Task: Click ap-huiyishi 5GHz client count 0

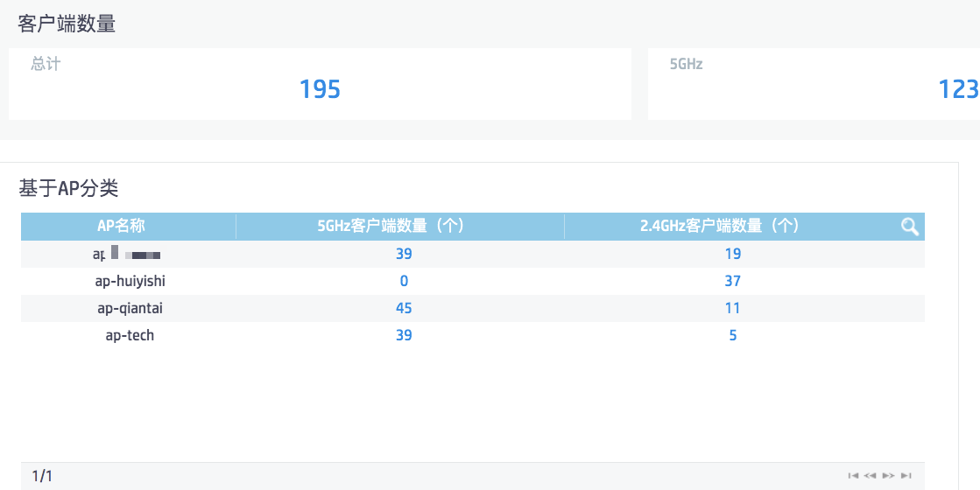Action: click(404, 281)
